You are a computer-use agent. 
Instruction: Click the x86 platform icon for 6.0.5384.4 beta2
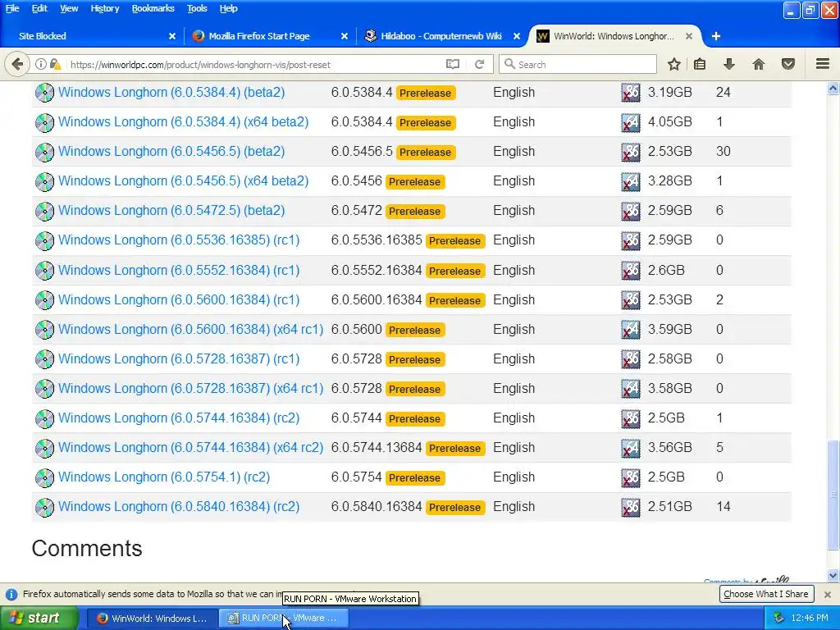pos(631,93)
